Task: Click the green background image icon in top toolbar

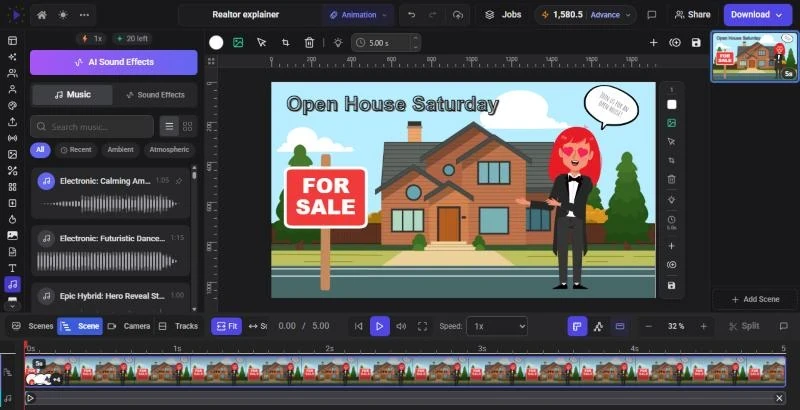Action: (x=238, y=43)
